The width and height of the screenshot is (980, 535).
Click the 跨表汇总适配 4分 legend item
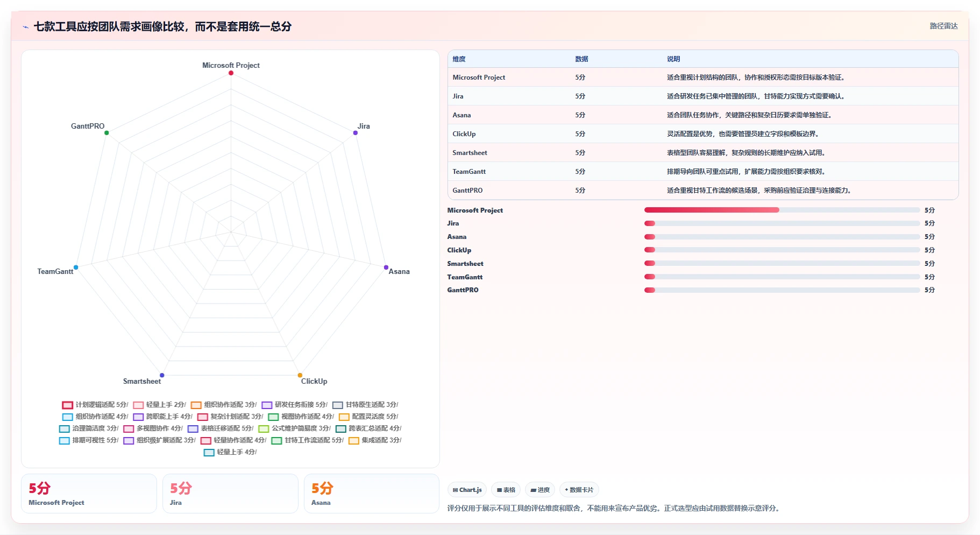[368, 428]
